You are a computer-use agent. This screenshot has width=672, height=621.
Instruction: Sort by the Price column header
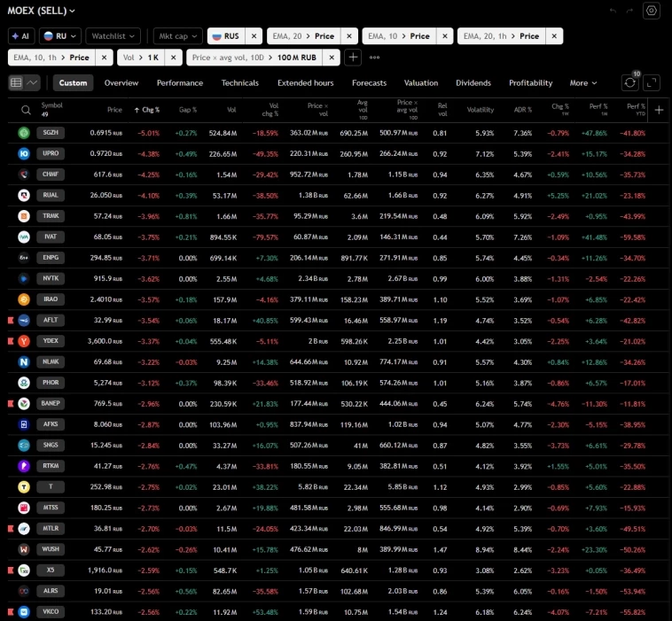pos(114,110)
